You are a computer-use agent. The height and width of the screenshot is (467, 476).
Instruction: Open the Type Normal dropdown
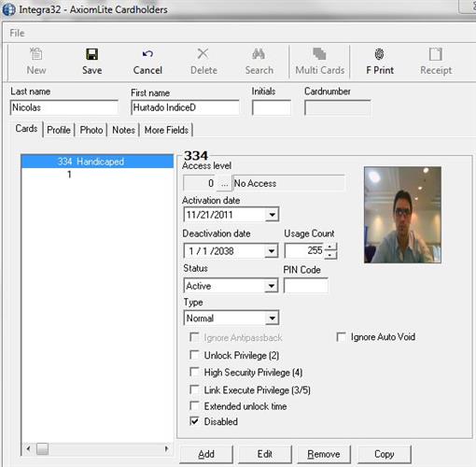pos(272,318)
